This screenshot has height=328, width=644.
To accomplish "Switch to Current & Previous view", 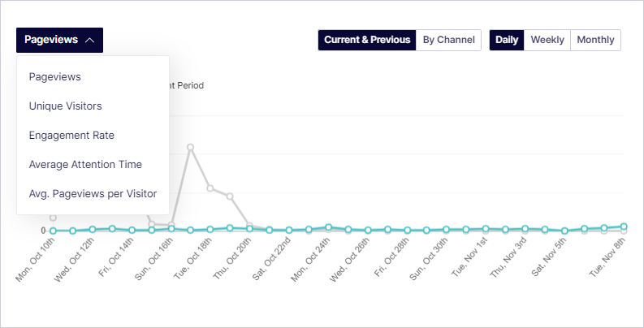I will point(367,40).
